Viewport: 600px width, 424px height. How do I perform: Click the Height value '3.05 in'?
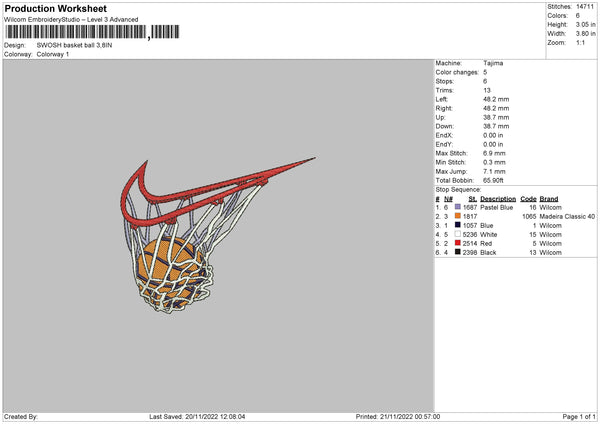[585, 24]
